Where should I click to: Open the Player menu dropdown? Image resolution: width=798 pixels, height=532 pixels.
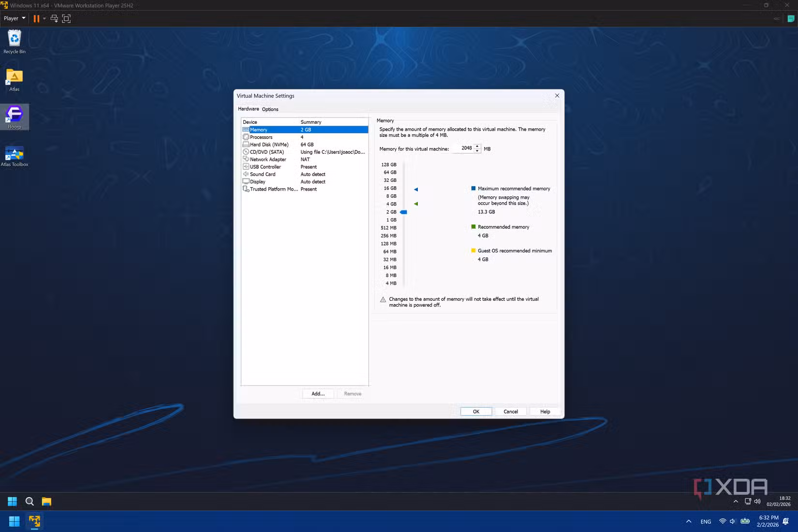15,18
